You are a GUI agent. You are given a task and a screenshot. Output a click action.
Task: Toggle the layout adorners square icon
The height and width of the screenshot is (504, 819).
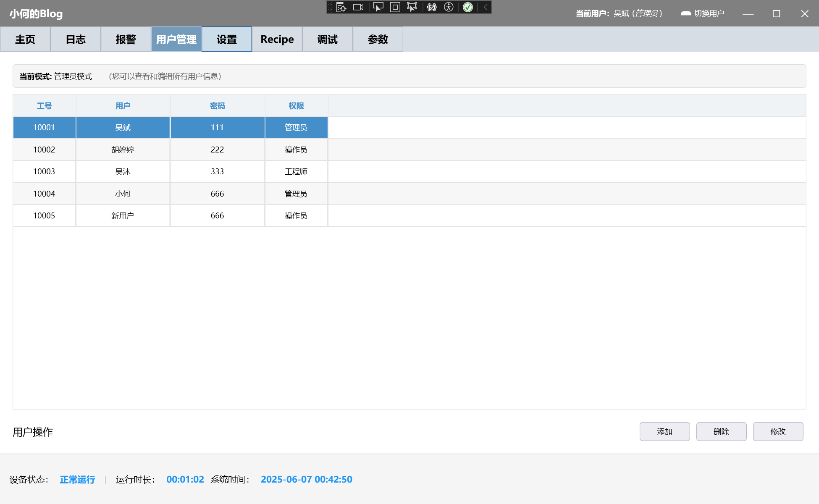(x=395, y=7)
